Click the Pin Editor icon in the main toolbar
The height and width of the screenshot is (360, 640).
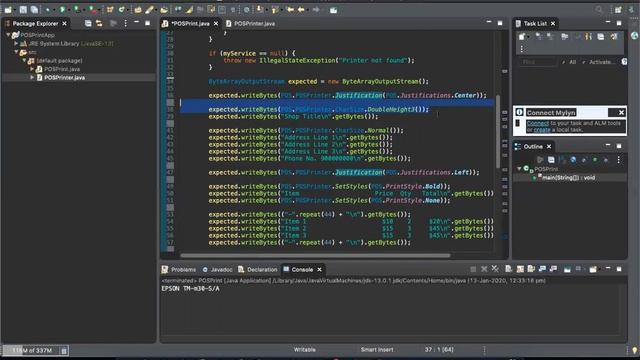[333, 9]
